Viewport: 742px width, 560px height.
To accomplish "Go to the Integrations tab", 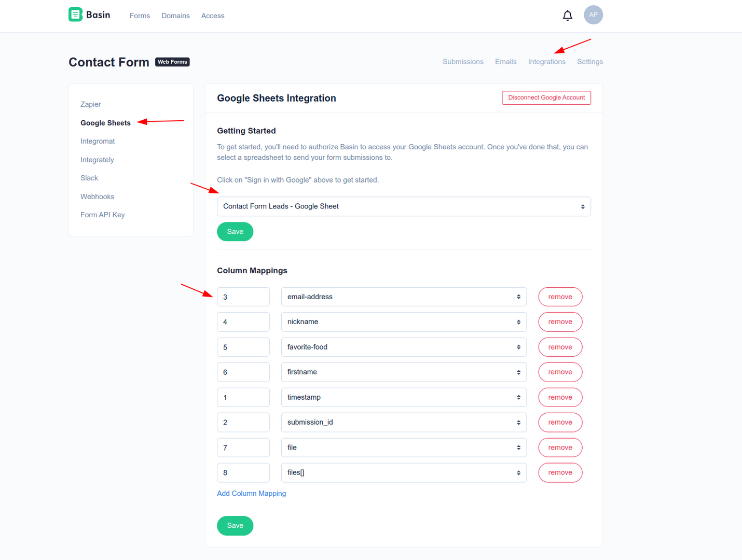I will [546, 62].
